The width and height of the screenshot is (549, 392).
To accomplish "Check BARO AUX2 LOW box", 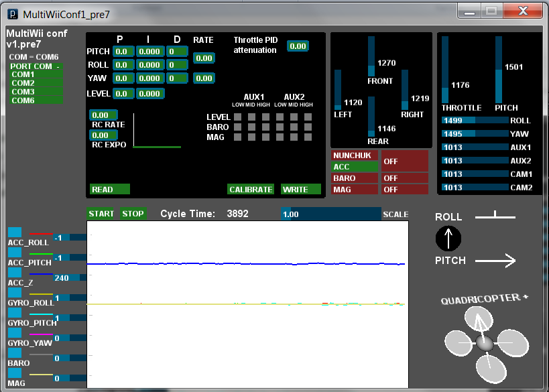I will (280, 127).
